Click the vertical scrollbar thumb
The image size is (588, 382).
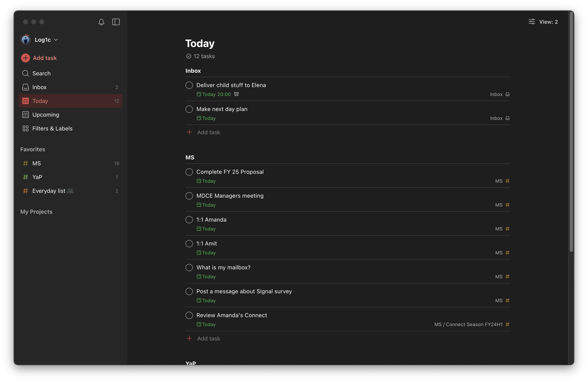pos(571,132)
